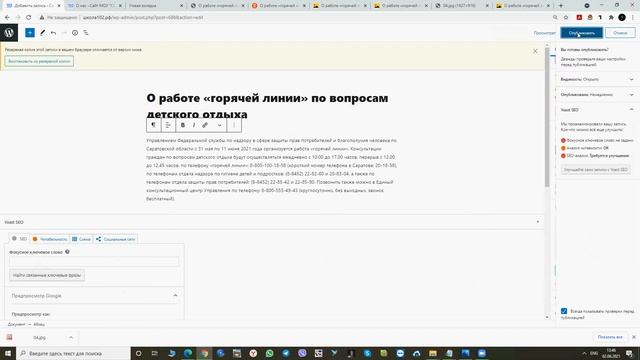Open text alignment options in block toolbar

click(x=168, y=125)
